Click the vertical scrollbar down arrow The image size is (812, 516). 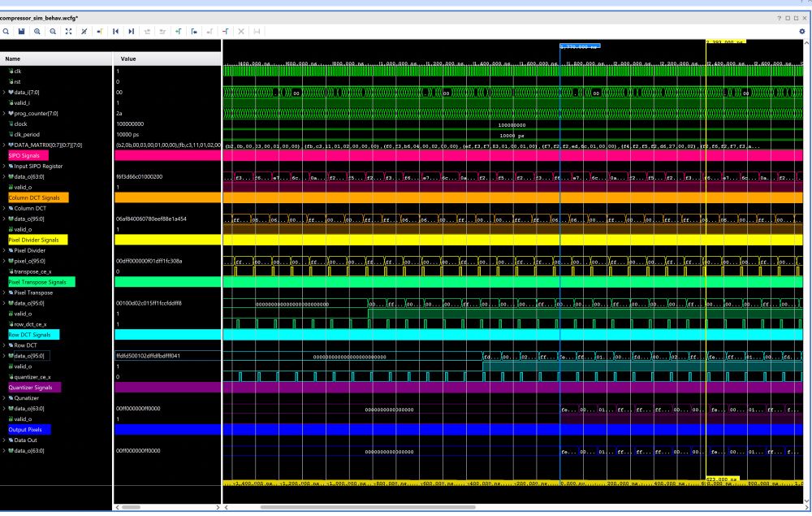[x=807, y=501]
